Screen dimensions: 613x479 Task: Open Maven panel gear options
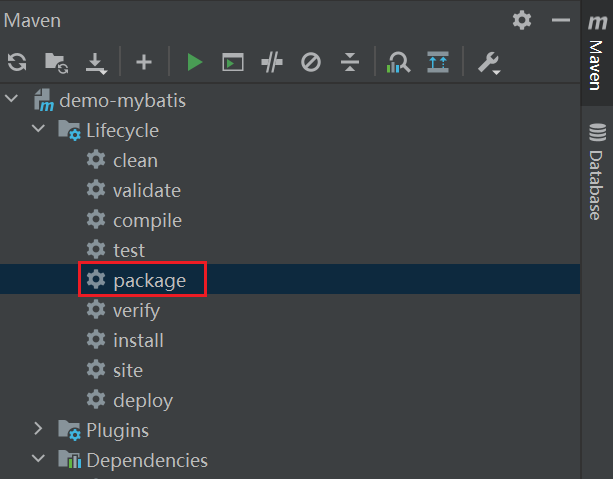point(522,20)
